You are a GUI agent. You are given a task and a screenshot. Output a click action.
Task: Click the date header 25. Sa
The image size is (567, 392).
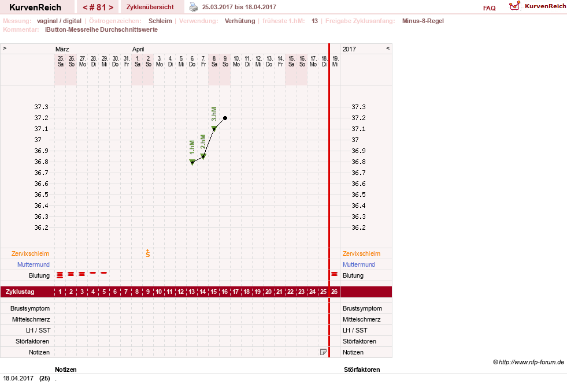point(61,61)
